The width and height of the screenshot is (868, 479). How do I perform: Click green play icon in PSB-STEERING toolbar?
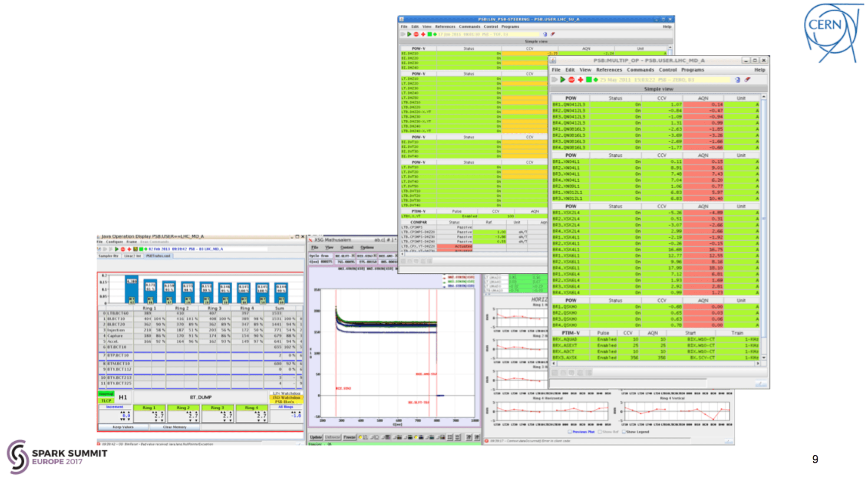409,34
